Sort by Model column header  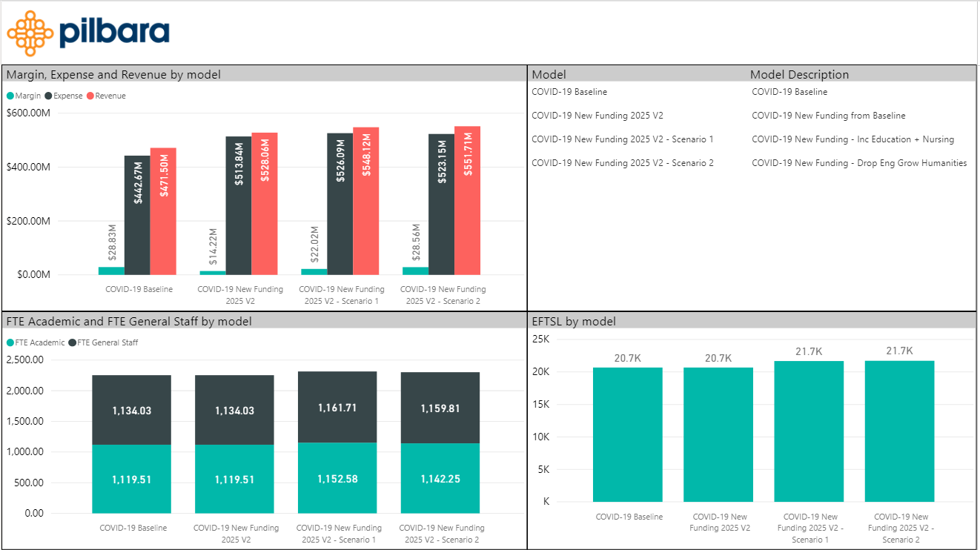[549, 74]
